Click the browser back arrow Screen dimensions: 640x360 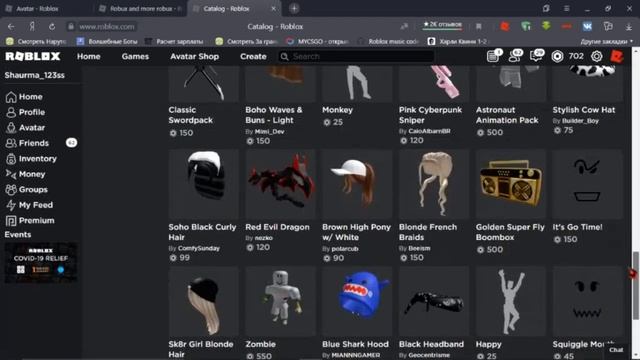pyautogui.click(x=11, y=27)
